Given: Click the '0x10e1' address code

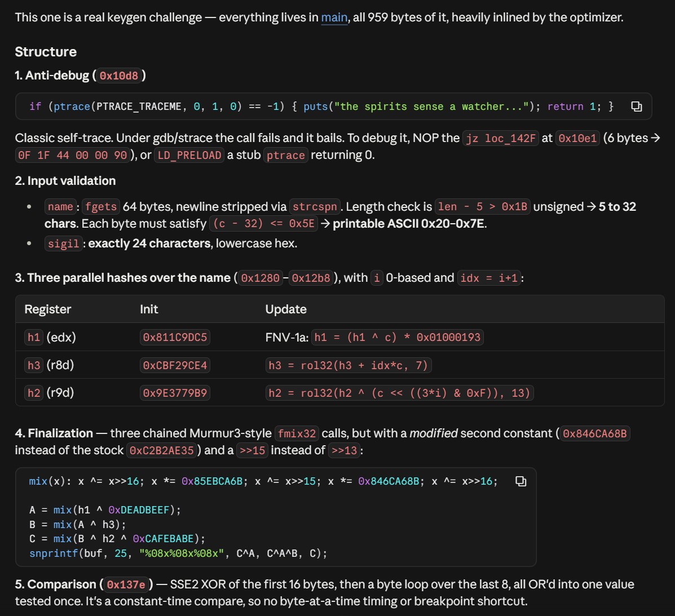Looking at the screenshot, I should coord(577,138).
